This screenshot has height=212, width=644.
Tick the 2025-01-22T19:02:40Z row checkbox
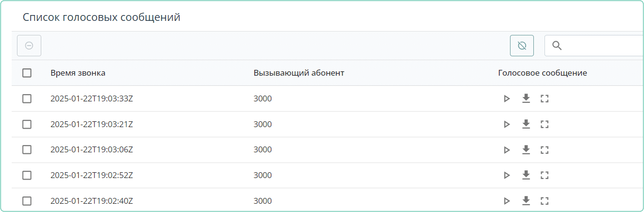click(x=27, y=201)
